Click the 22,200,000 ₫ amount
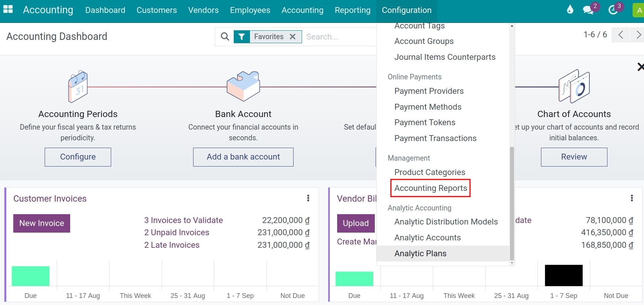Image resolution: width=644 pixels, height=305 pixels. 286,220
